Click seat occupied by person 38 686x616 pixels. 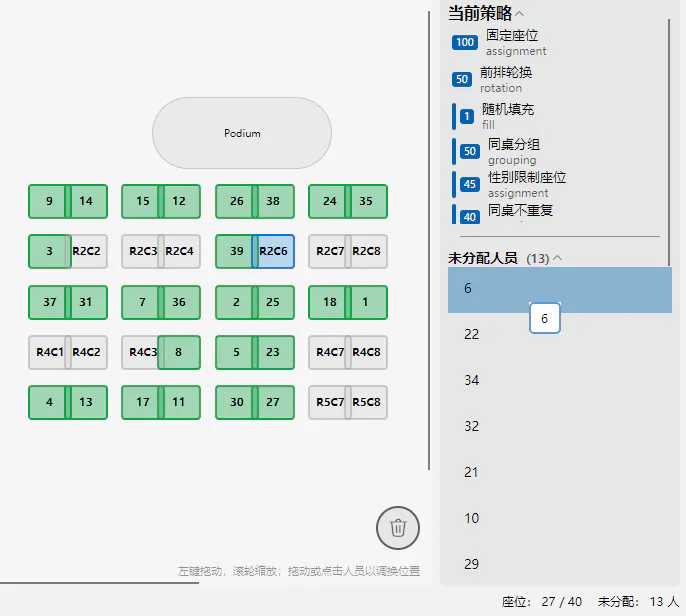click(x=273, y=201)
